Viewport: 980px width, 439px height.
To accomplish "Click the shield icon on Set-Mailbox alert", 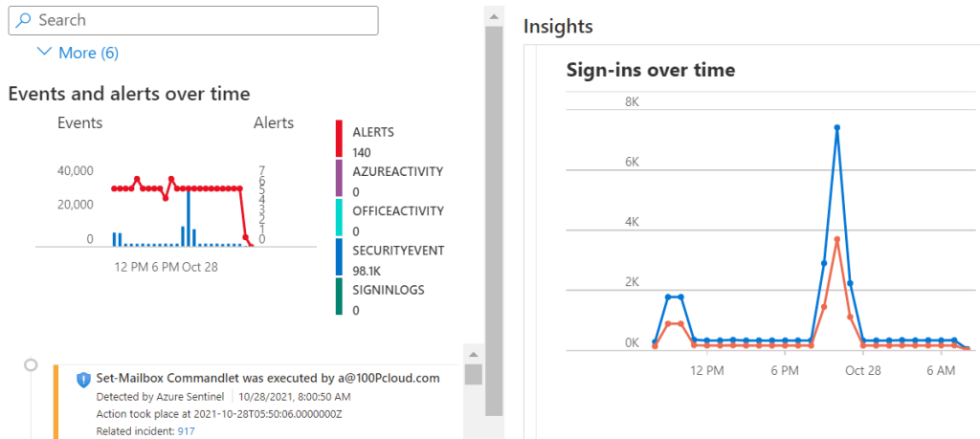I will (83, 379).
